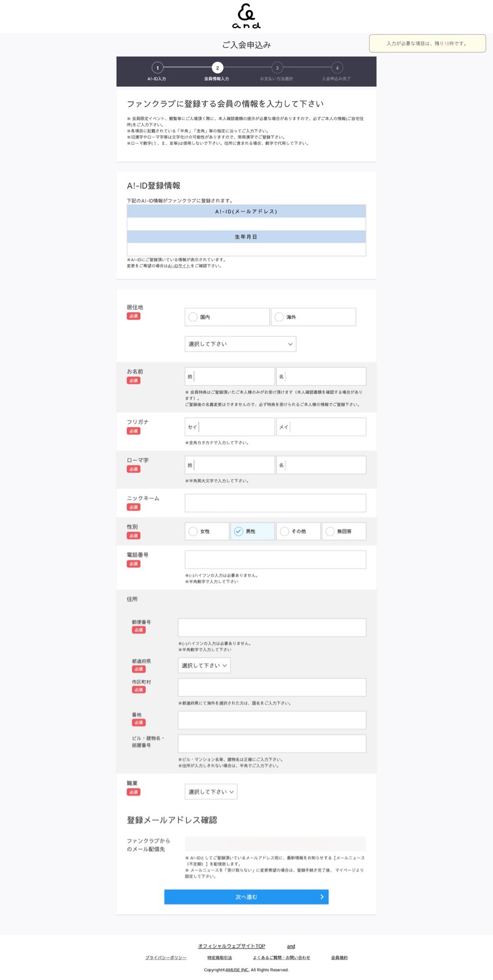The width and height of the screenshot is (493, 980).
Task: Choose 女性 gender option
Action: (x=194, y=531)
